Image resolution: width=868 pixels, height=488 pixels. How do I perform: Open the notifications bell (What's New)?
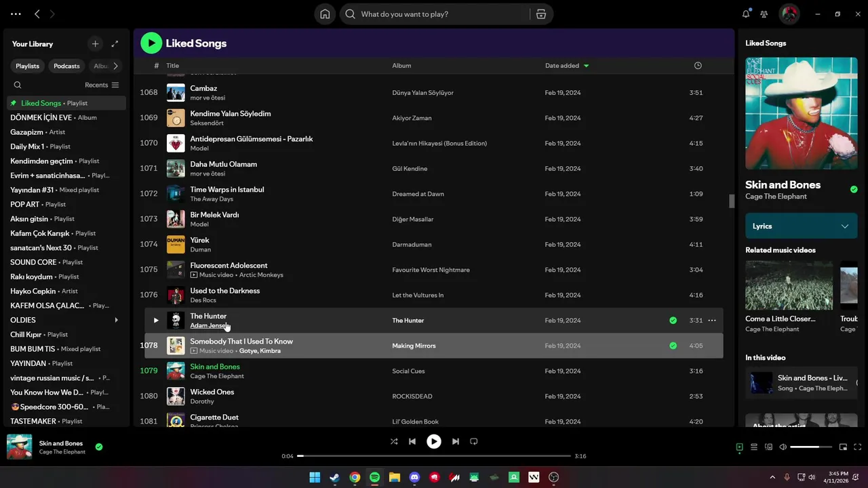click(x=746, y=14)
